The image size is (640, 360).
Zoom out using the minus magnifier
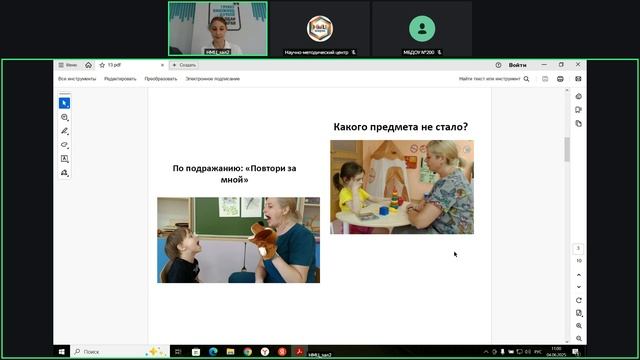[579, 338]
